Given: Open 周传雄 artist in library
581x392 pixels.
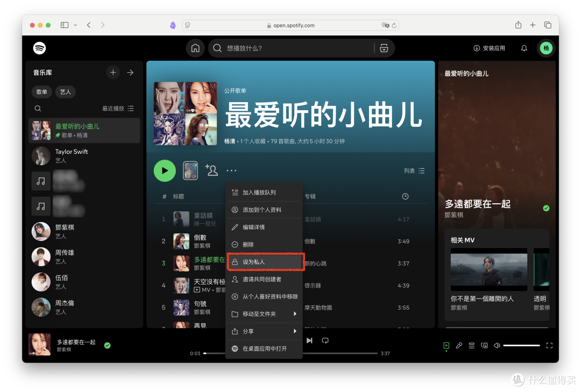Looking at the screenshot, I should [84, 257].
